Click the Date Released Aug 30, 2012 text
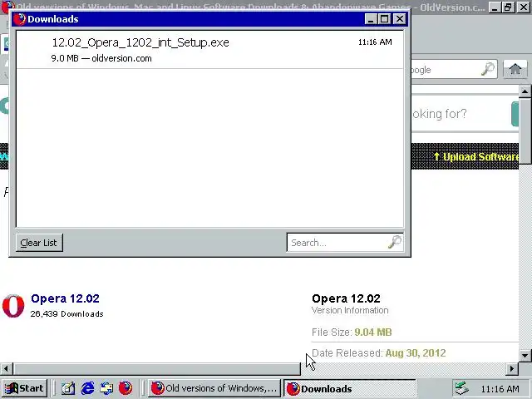Viewport: 532px width, 399px height. (x=379, y=353)
